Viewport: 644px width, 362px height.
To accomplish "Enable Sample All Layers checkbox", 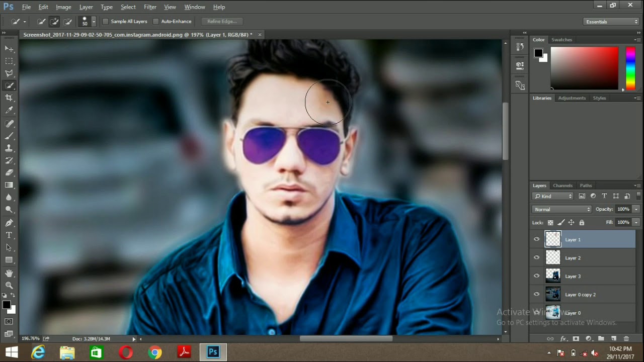I will point(105,22).
